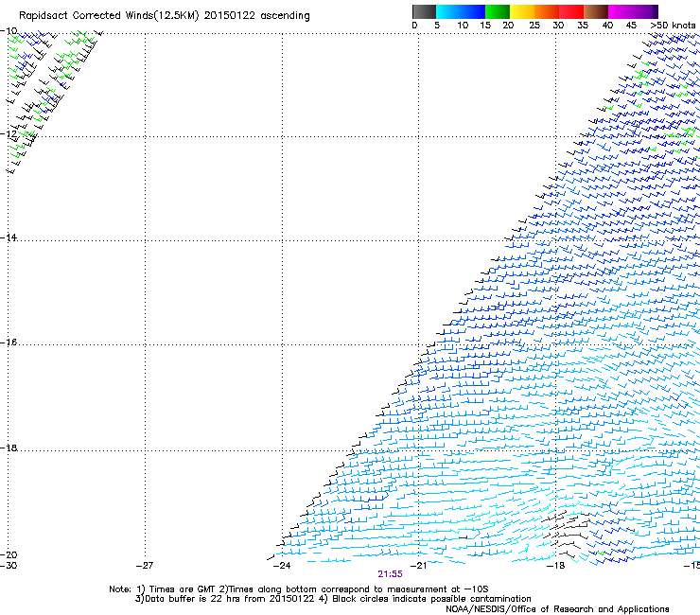Click the 'Data buffer is 22 hrs' note line
The image size is (700, 615).
[x=333, y=599]
